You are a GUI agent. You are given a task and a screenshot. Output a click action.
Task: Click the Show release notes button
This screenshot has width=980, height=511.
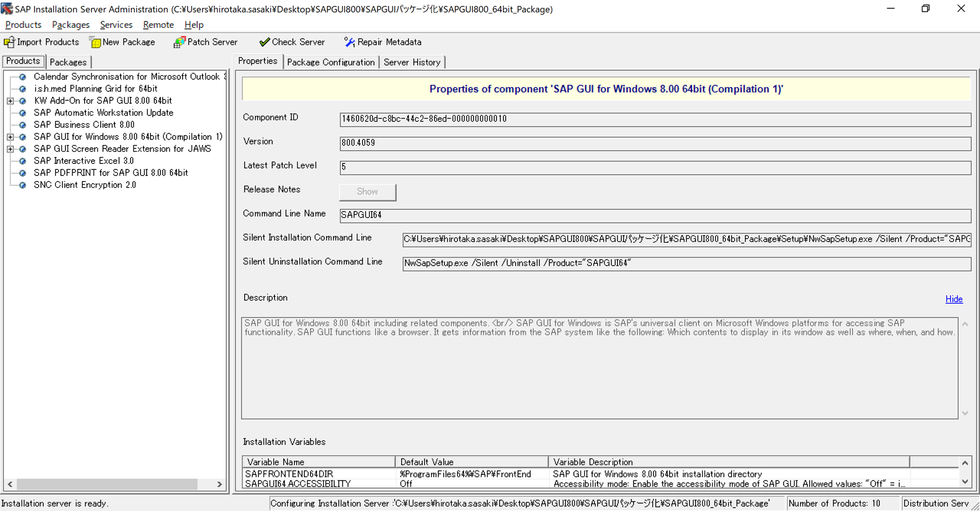(367, 192)
